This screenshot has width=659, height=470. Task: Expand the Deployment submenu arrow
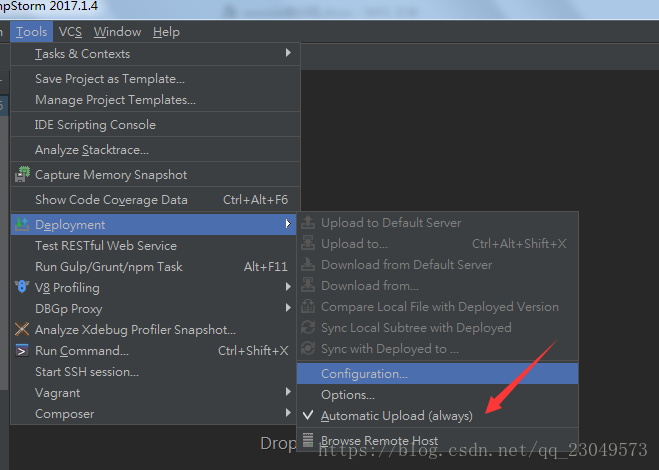288,224
